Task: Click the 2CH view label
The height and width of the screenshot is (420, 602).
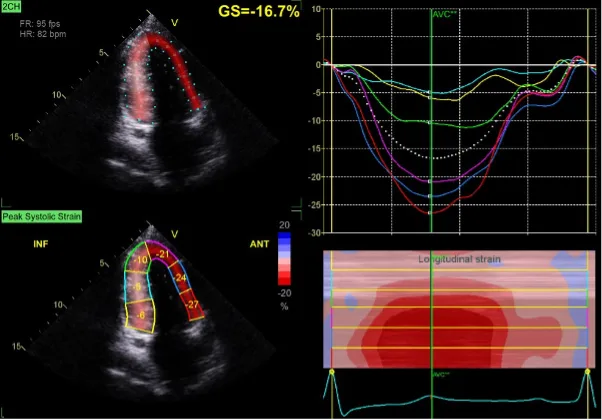Action: (11, 6)
